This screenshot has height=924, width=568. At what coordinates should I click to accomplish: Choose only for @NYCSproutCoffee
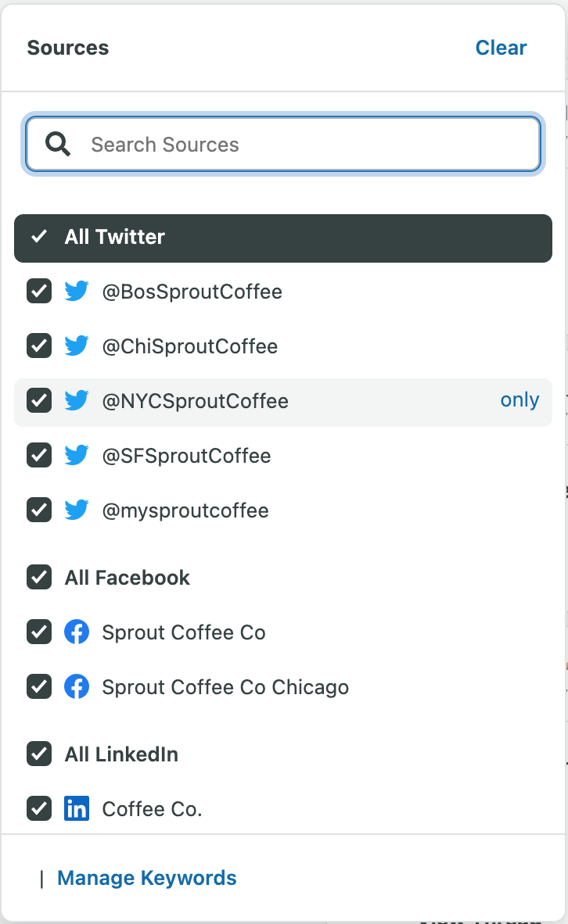(x=519, y=399)
